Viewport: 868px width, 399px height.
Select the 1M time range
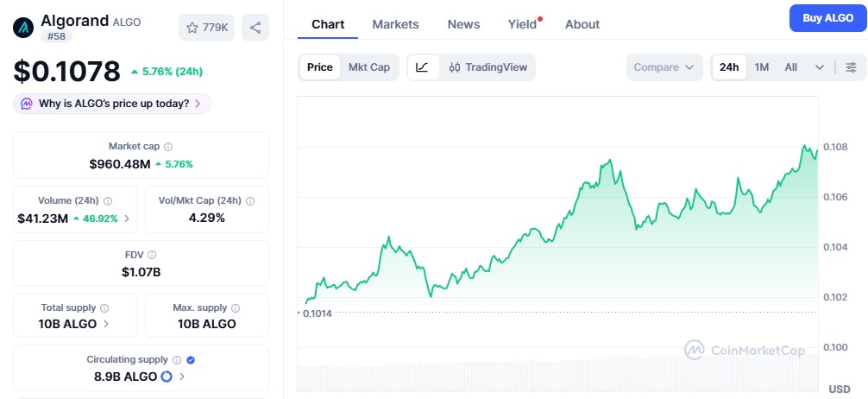762,67
